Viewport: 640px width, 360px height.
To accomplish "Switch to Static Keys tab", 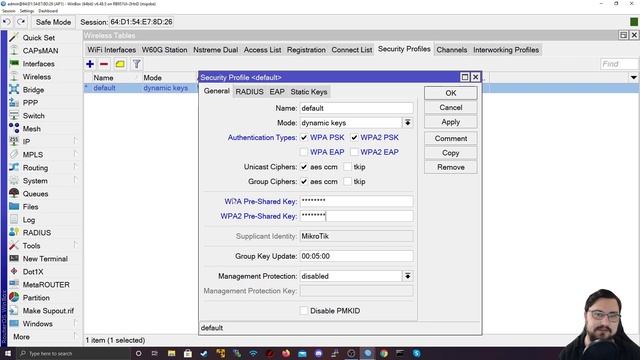I will [309, 92].
